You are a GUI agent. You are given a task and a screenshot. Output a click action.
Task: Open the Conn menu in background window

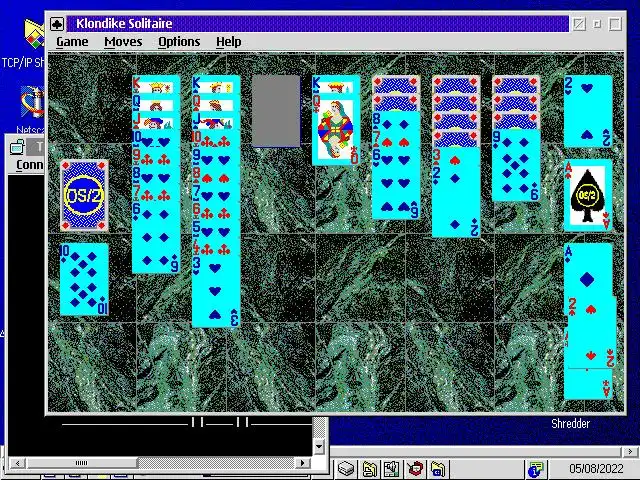click(29, 164)
